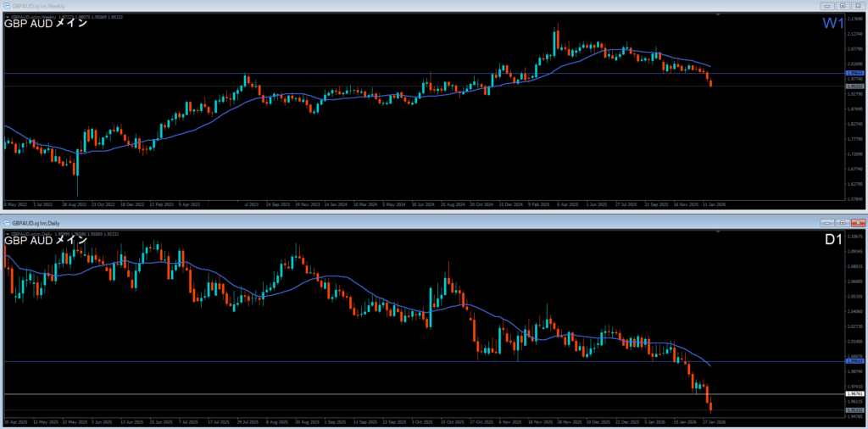Maximize the Daily chart window
This screenshot has height=429, width=868.
(x=843, y=221)
